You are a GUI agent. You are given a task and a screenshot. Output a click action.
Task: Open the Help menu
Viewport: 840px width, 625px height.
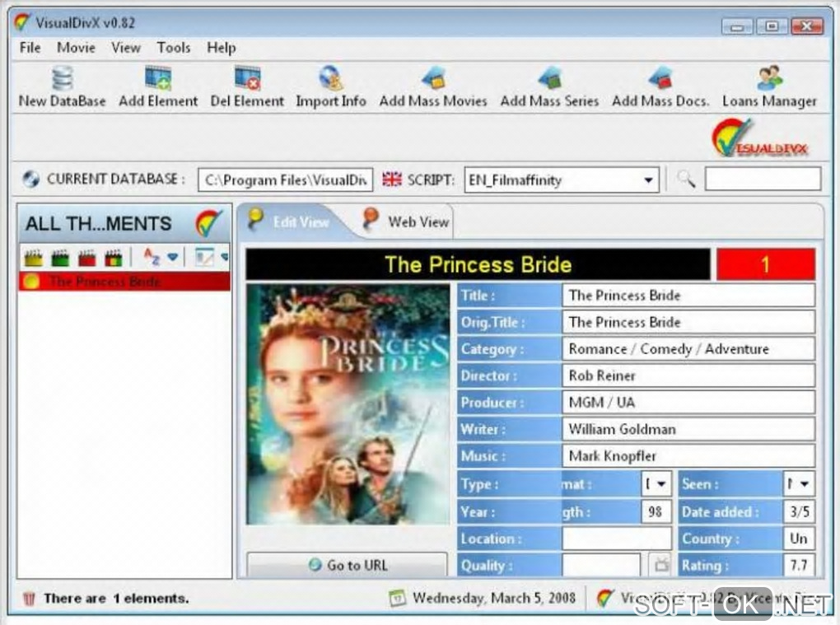click(222, 48)
